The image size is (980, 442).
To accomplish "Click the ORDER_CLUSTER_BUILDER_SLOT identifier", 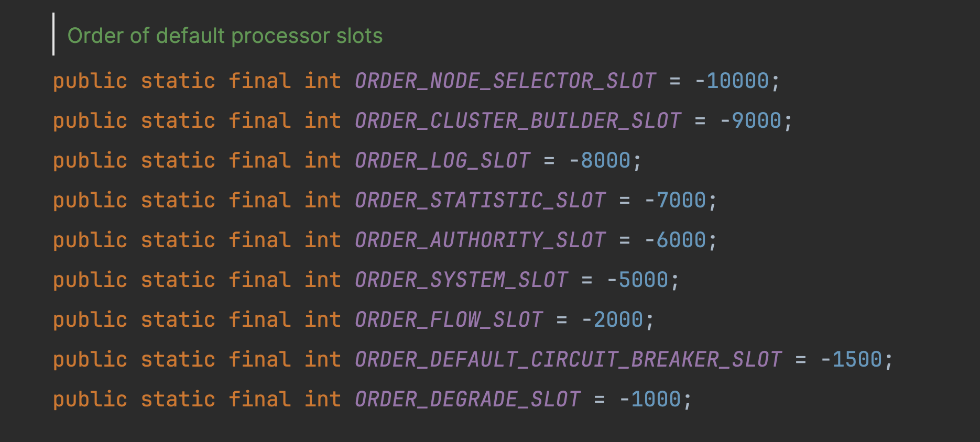I will click(x=518, y=121).
